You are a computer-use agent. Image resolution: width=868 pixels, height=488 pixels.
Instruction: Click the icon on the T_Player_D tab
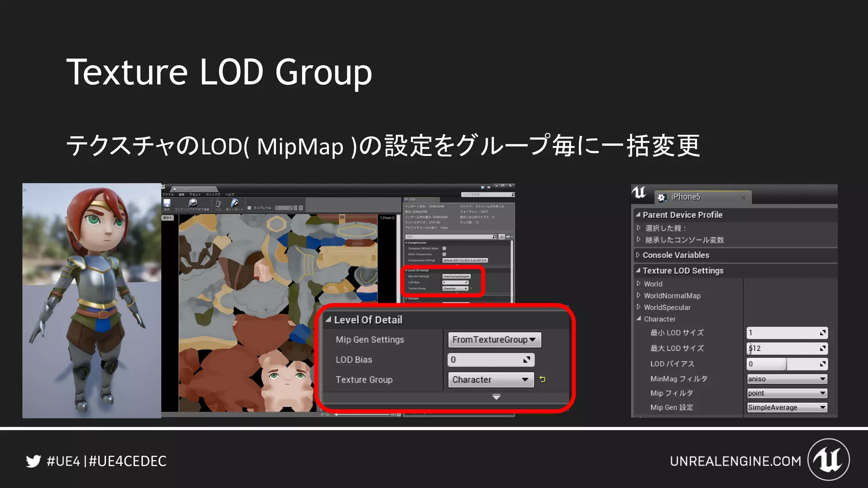pyautogui.click(x=174, y=189)
